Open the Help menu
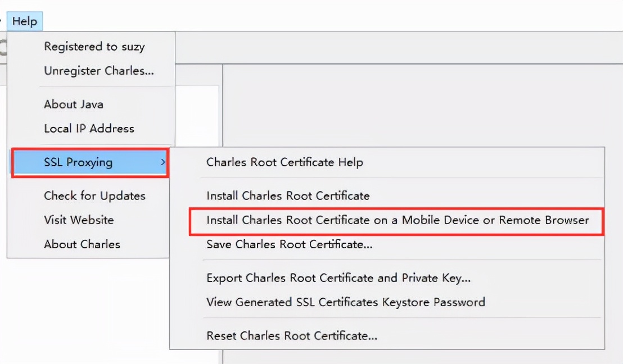The image size is (623, 364). pos(25,21)
